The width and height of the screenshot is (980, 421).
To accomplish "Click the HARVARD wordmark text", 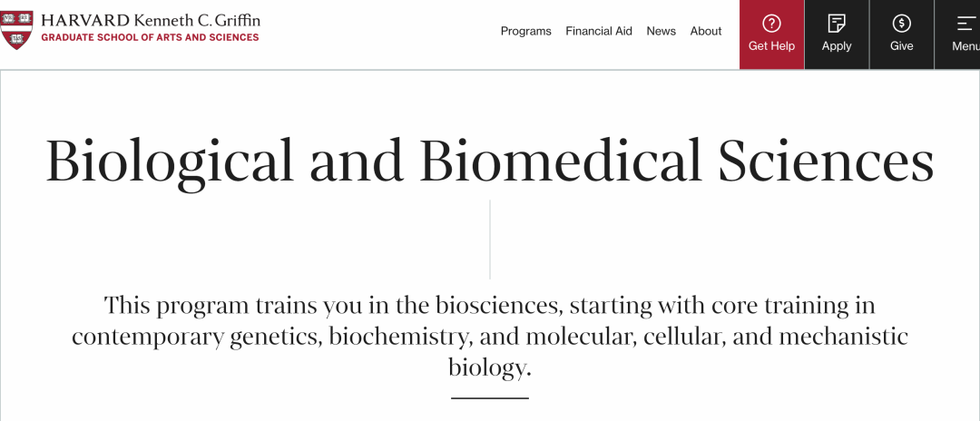I will (85, 20).
